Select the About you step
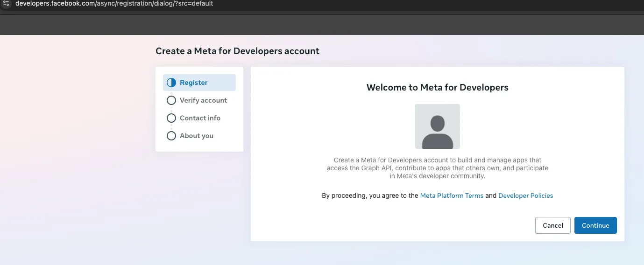 (x=199, y=136)
